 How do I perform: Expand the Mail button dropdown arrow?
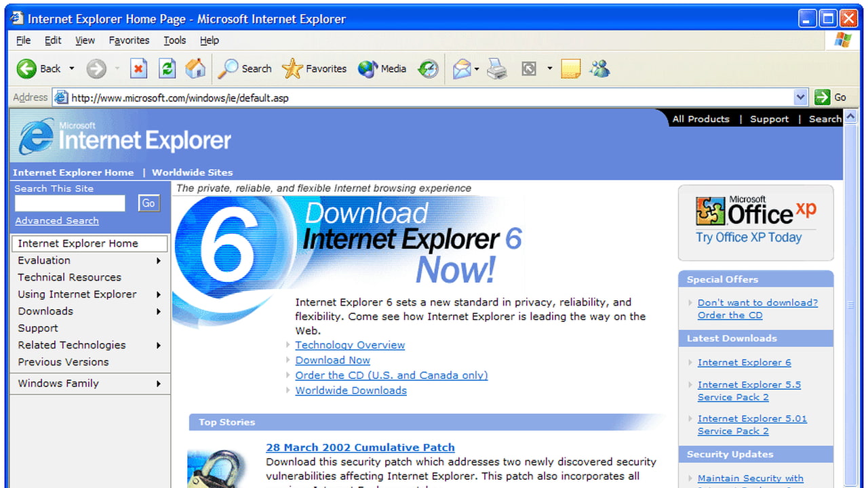click(477, 68)
